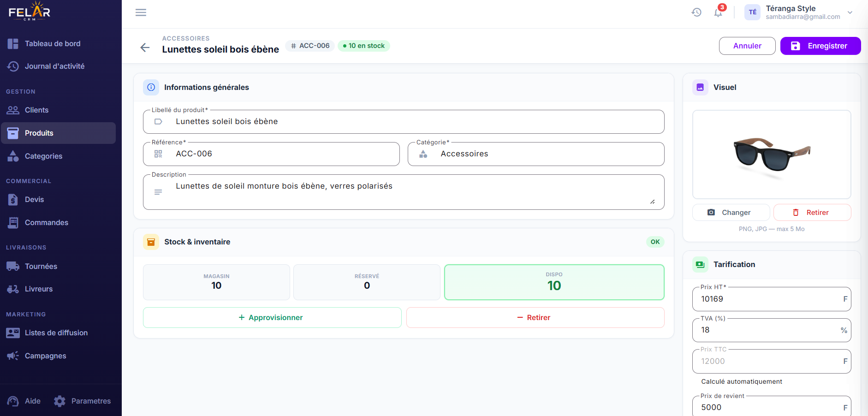Click the Devis document icon
Viewport: 868px width, 416px height.
coord(13,200)
